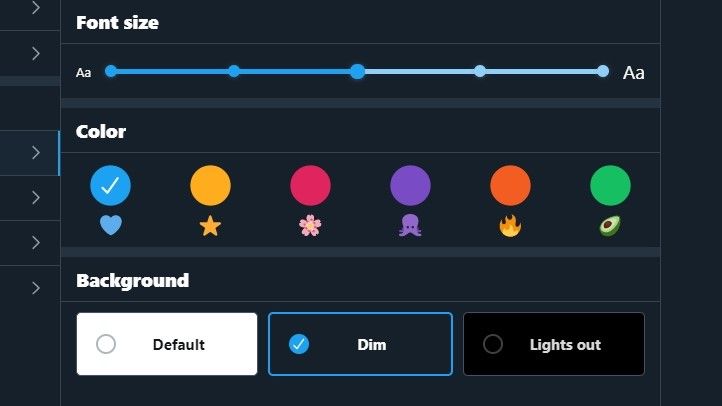The image size is (722, 406).
Task: Click the avocado emoji icon
Action: tap(610, 226)
